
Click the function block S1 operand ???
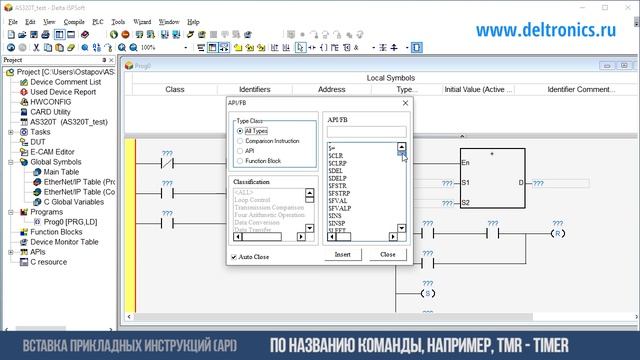447,183
